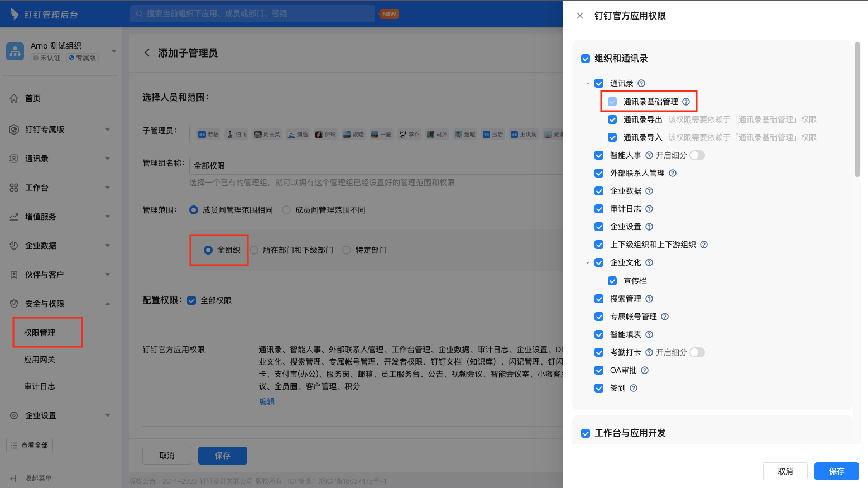868x488 pixels.
Task: Click the workbench grid icon next to 工作台
Action: pos(14,188)
